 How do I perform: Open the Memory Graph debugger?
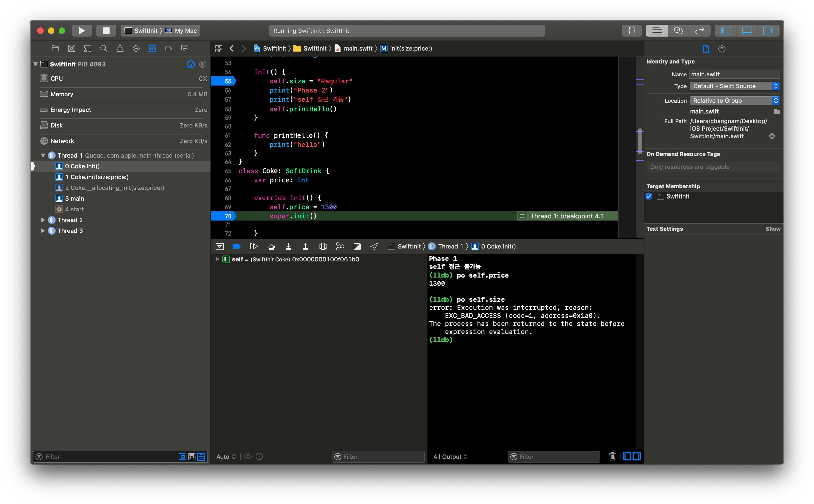pos(340,246)
